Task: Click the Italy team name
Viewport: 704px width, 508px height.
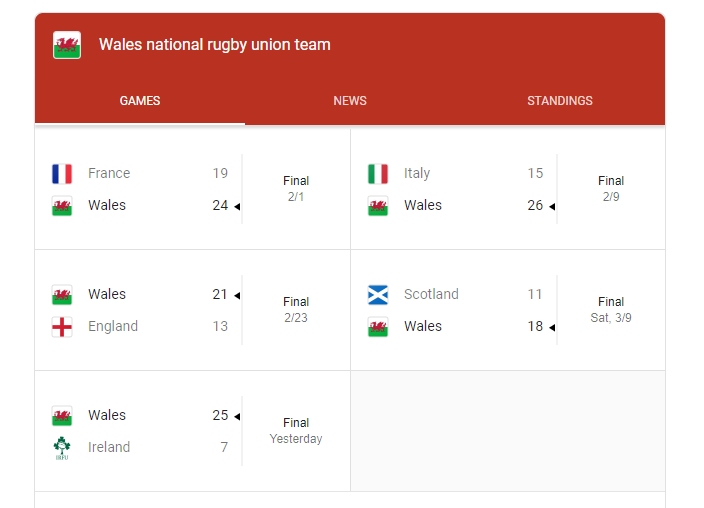Action: (417, 173)
